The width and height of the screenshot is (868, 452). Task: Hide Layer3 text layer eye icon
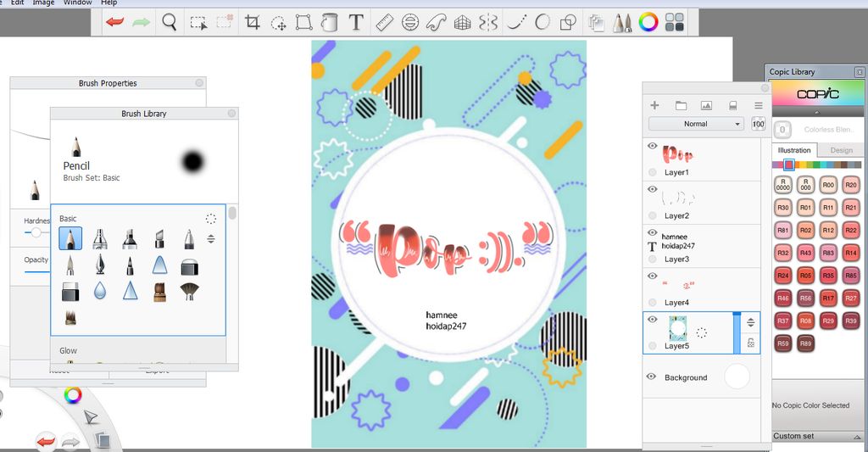(x=652, y=232)
